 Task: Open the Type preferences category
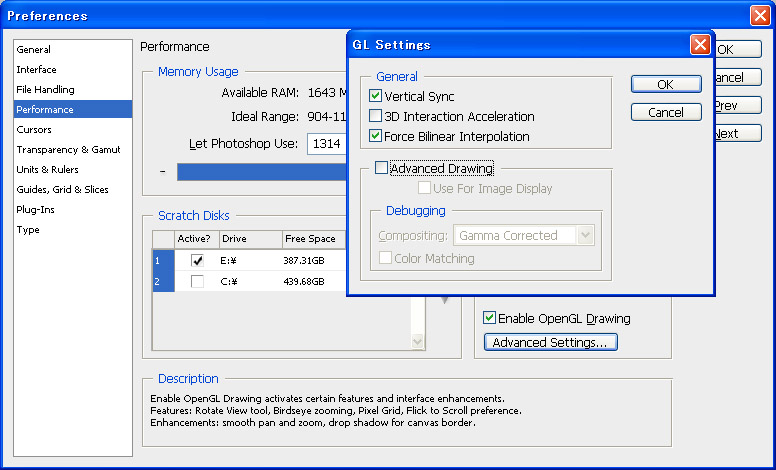[x=73, y=230]
